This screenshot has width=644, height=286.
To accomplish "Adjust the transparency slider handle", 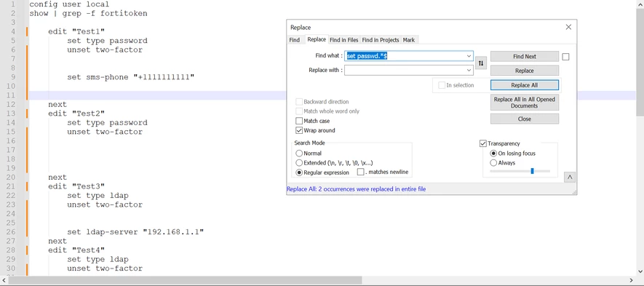I will 532,171.
